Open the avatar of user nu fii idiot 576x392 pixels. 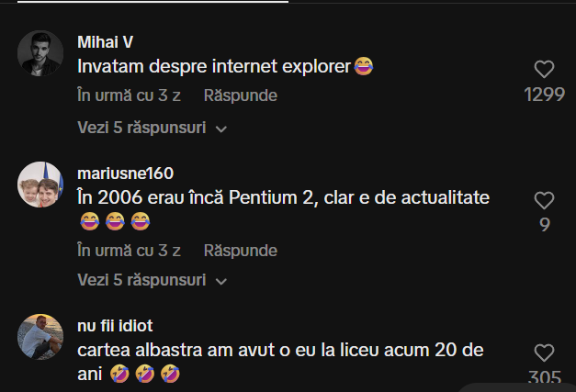coord(40,337)
